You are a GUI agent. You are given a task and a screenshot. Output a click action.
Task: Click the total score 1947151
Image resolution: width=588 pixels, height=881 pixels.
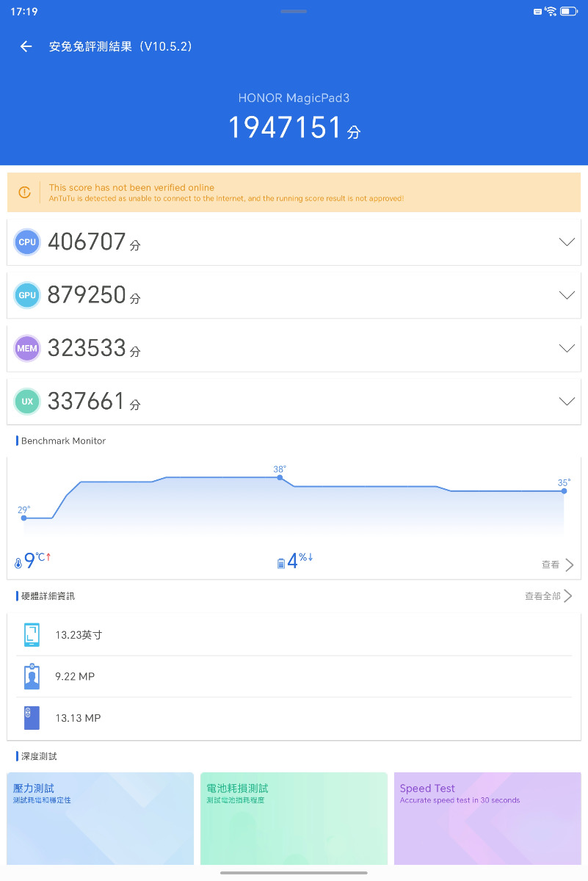click(x=285, y=128)
